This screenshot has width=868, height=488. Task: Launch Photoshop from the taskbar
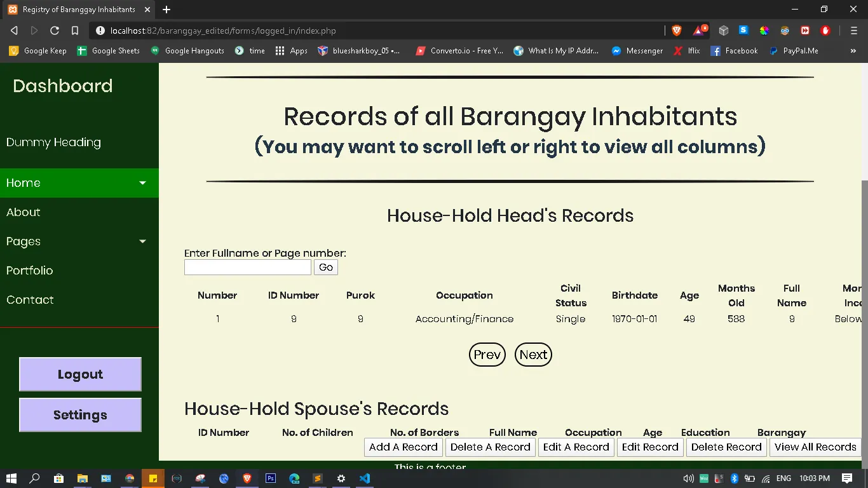pyautogui.click(x=271, y=478)
